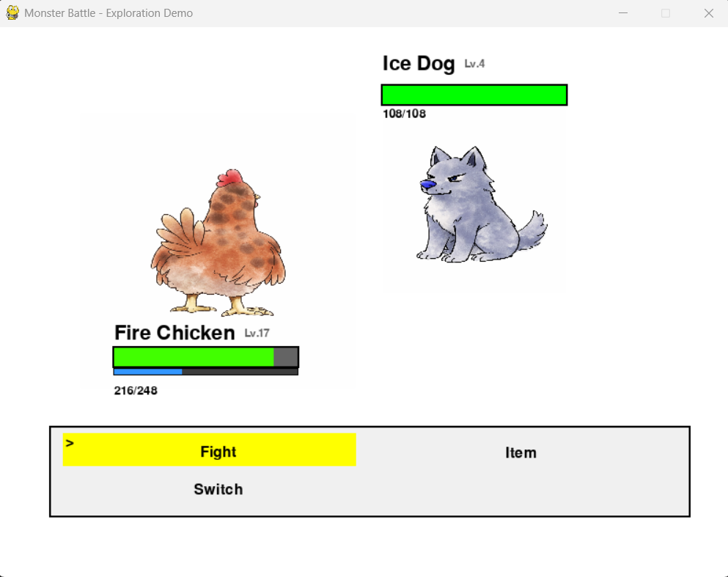This screenshot has height=577, width=728.
Task: Close the Monster Battle window
Action: tap(708, 13)
